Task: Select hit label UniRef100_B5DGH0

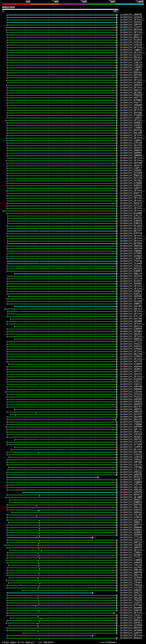Action: (131, 72)
